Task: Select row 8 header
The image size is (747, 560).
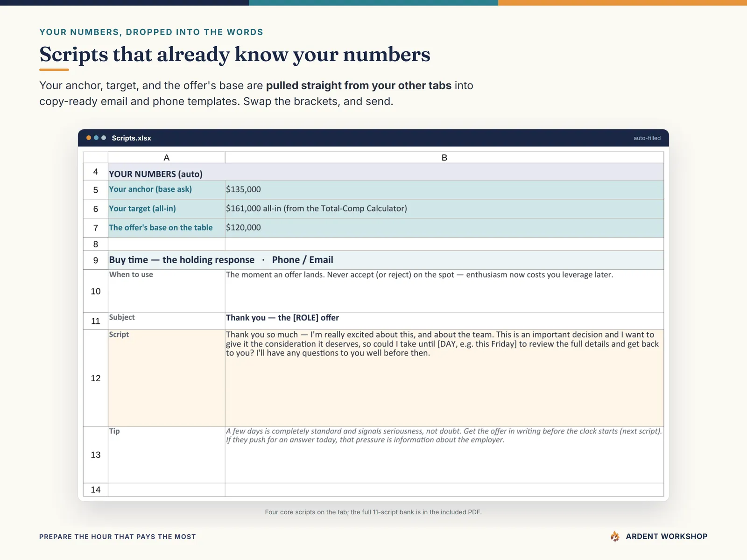Action: [96, 244]
